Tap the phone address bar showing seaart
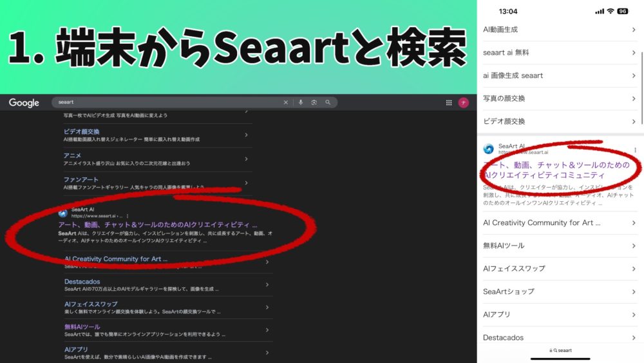 (560, 351)
